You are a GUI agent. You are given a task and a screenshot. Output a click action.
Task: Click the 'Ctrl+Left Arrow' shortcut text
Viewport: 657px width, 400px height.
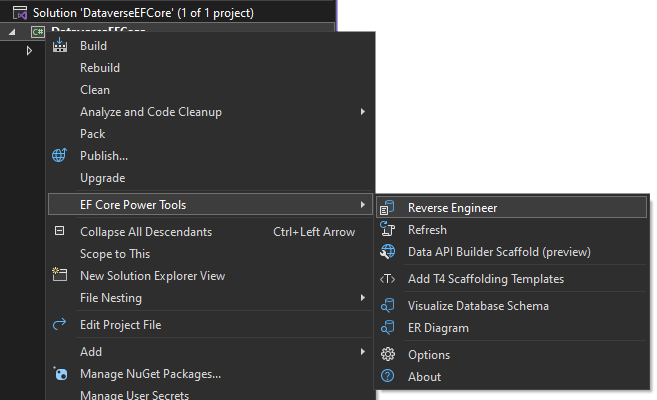point(314,232)
